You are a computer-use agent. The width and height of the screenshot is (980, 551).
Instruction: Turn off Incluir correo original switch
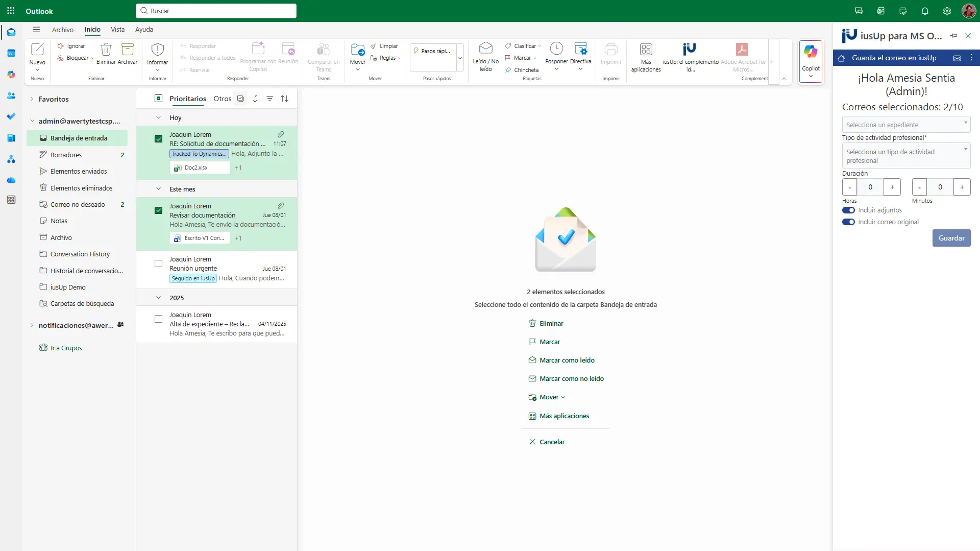(848, 222)
